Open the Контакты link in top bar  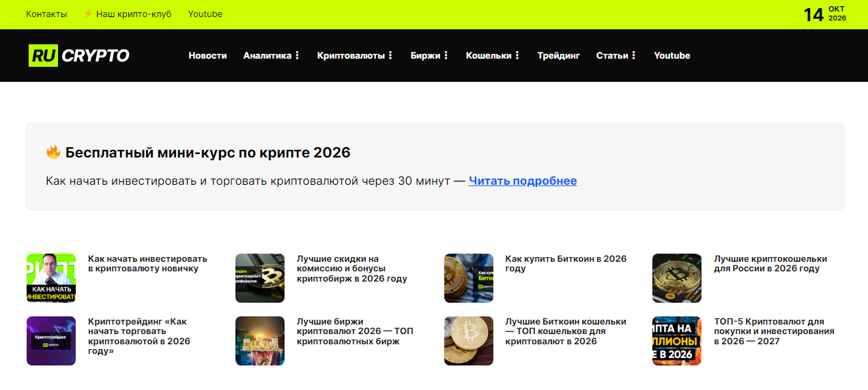click(46, 14)
